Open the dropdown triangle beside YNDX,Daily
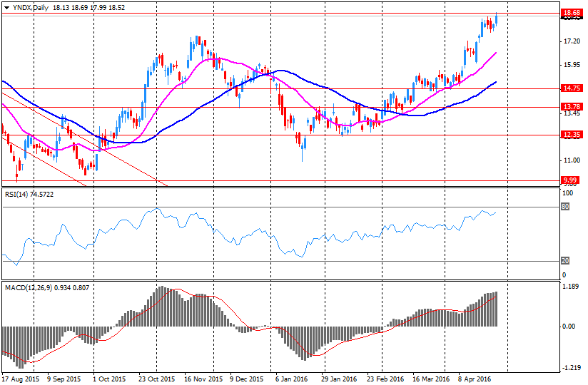This screenshot has width=588, height=385. [6, 7]
